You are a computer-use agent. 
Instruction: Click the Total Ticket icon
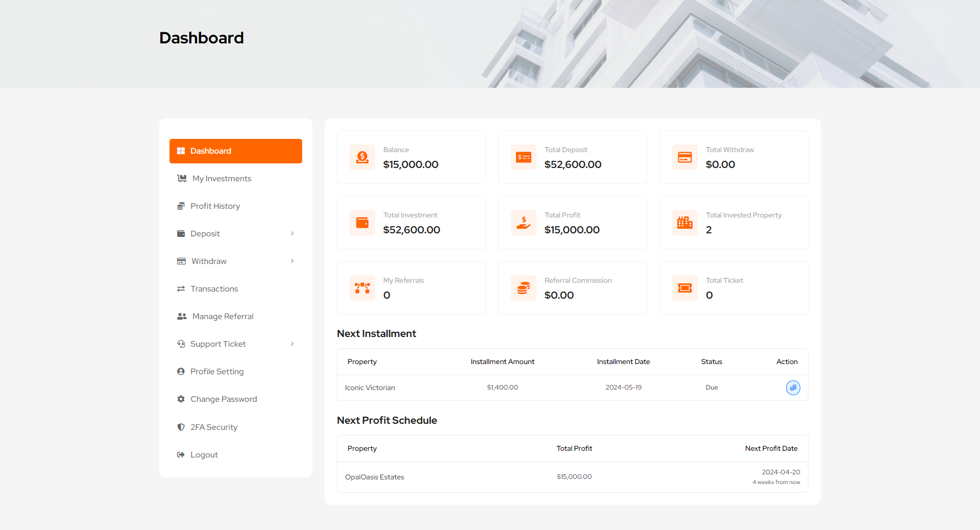click(685, 288)
